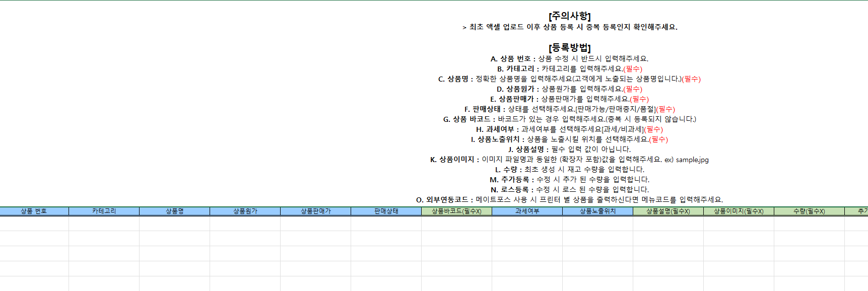Select the 상품원가 header cell
The image size is (868, 291).
coord(245,211)
